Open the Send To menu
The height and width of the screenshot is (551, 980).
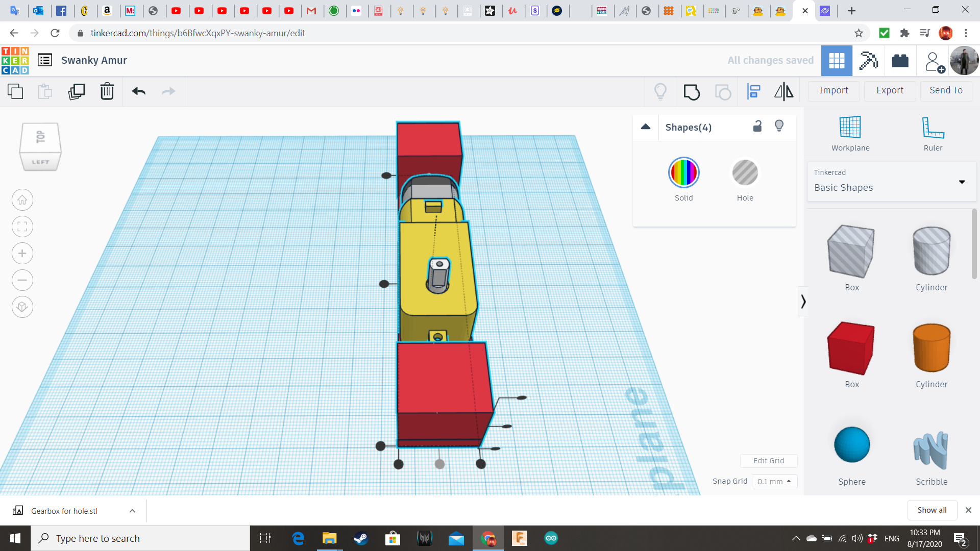click(x=945, y=90)
